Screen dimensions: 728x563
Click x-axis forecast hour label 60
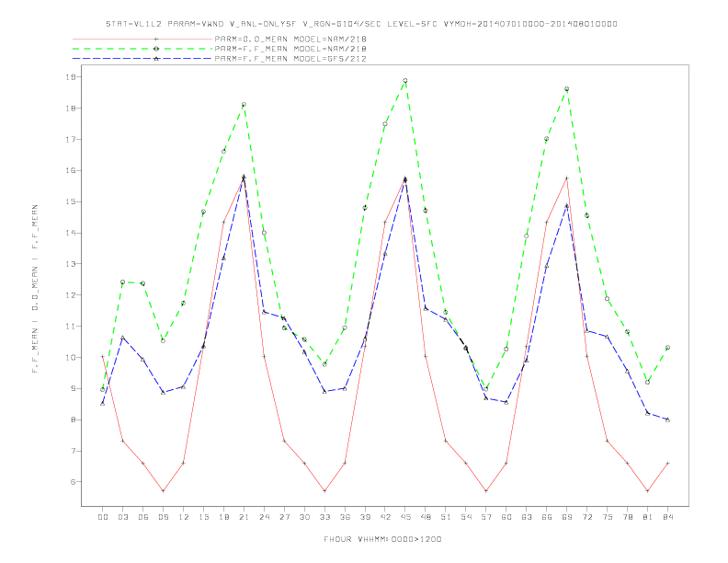click(x=506, y=517)
